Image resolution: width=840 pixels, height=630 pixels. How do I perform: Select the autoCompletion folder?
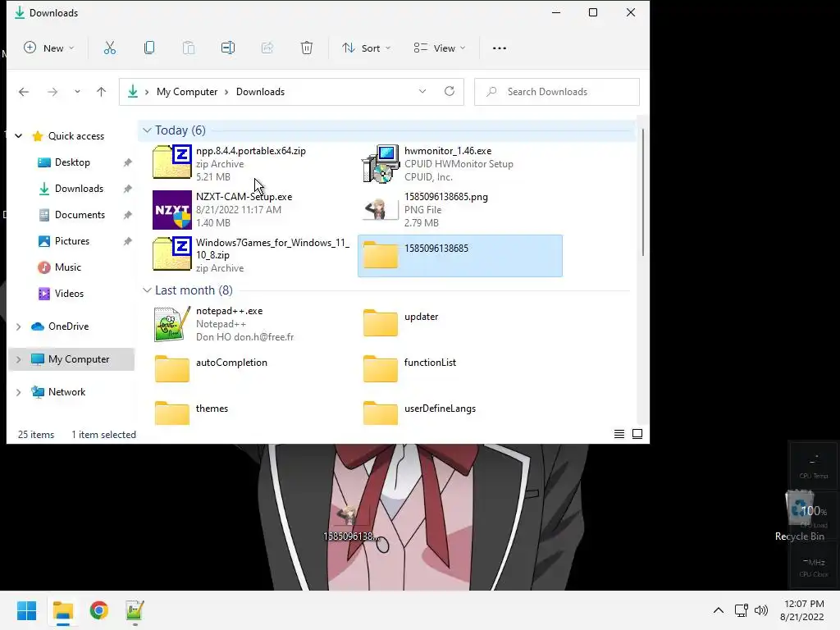pyautogui.click(x=211, y=369)
